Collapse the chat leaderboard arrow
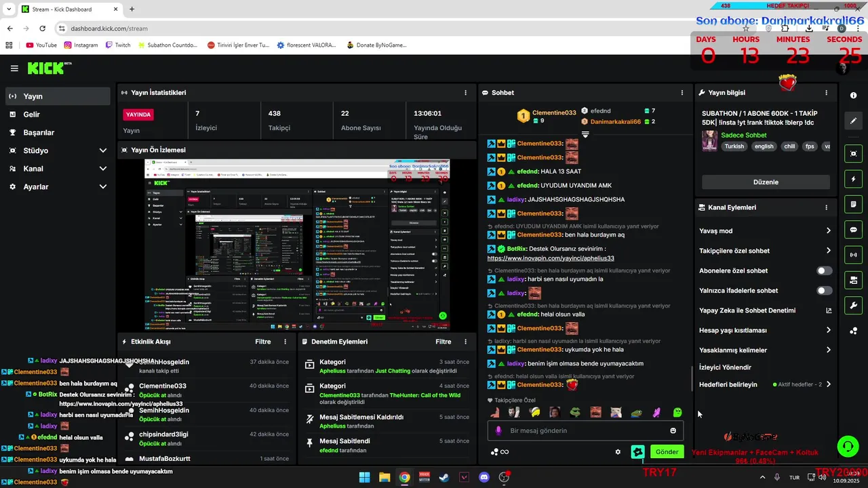This screenshot has height=488, width=868. tap(585, 134)
